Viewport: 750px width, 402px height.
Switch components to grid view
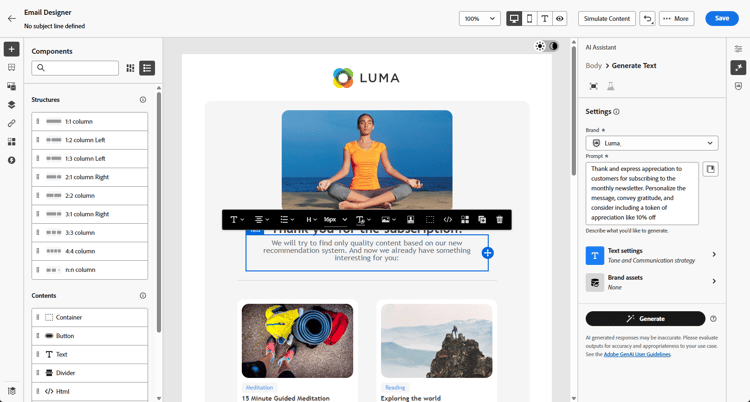click(130, 68)
